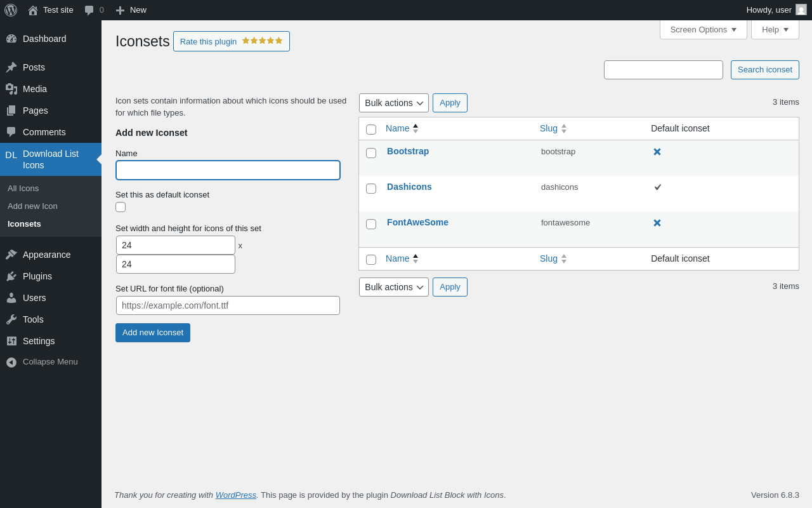Click sort arrows beside footer Slug column
The image size is (812, 508).
click(x=564, y=258)
